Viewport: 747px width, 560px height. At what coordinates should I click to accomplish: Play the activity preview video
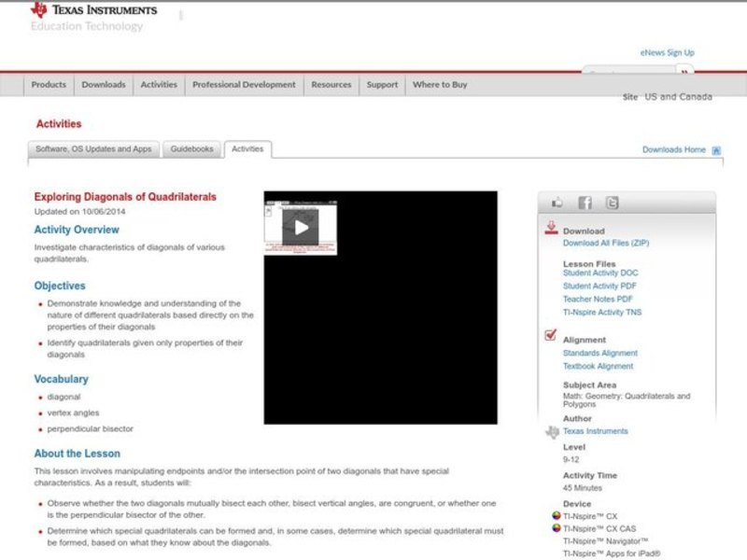point(300,224)
